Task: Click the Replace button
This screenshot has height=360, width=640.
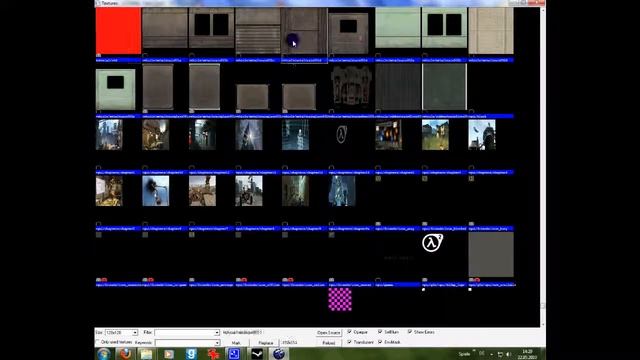Action: [x=266, y=343]
